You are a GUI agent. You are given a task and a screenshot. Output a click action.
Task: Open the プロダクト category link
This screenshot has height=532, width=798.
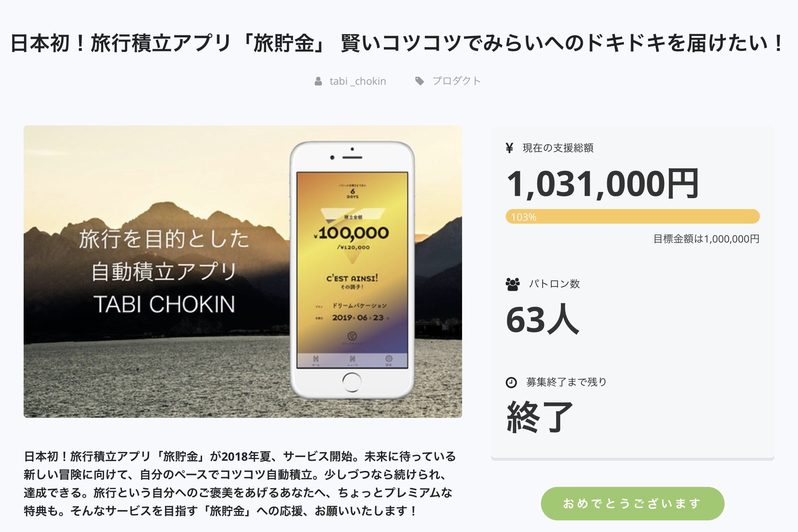pos(457,81)
